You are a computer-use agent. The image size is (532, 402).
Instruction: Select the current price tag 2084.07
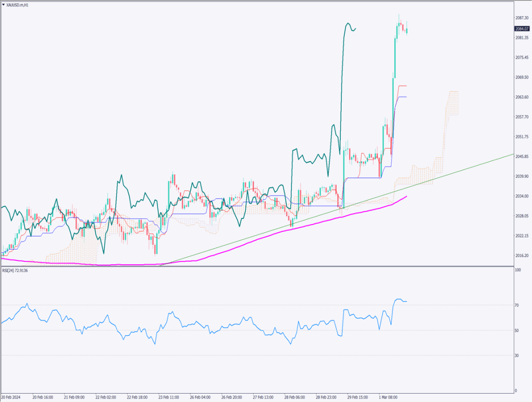[522, 29]
